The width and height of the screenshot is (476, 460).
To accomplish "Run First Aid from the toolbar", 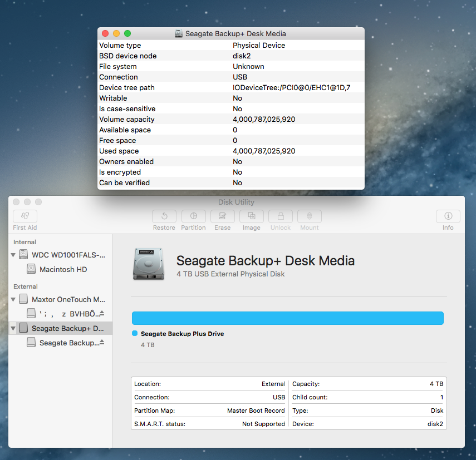I will 25,216.
